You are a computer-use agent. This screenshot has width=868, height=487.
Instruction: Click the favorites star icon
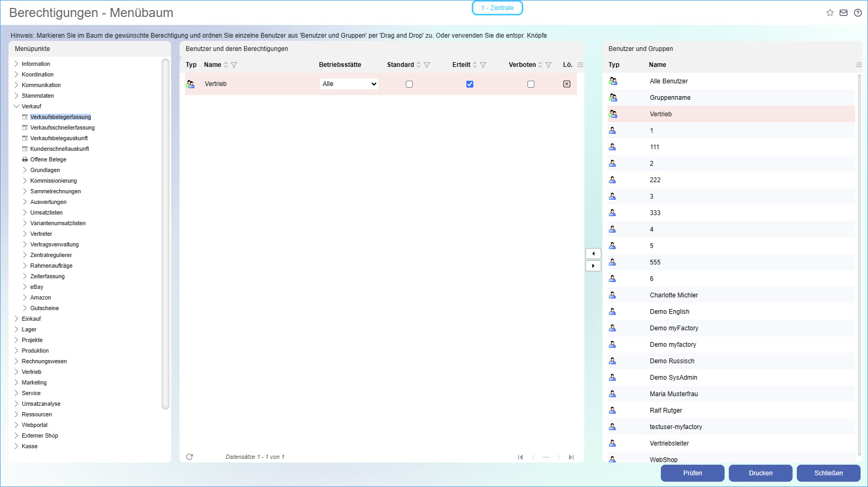(830, 13)
